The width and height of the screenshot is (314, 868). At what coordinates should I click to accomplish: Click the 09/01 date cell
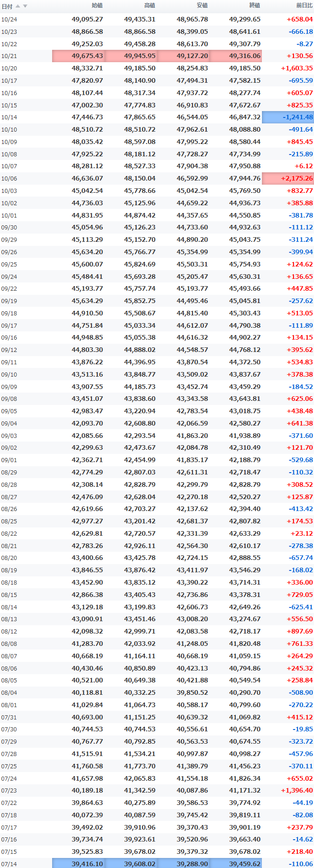(x=9, y=460)
